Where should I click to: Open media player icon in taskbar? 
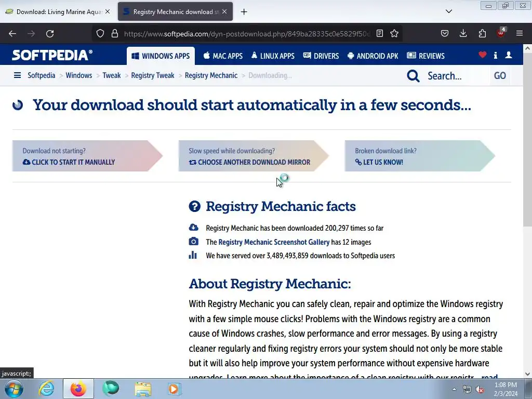tap(174, 389)
